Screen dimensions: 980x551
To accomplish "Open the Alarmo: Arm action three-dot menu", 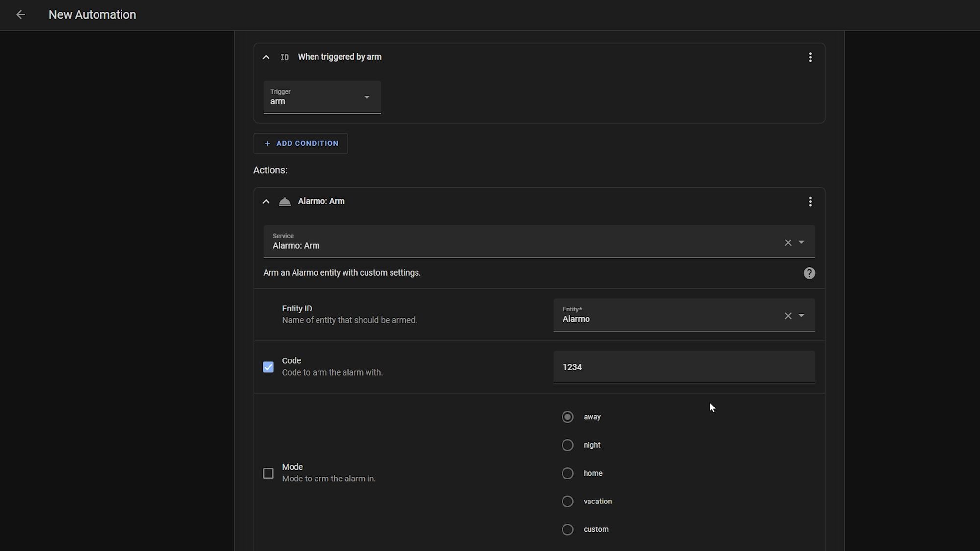I will click(x=810, y=202).
